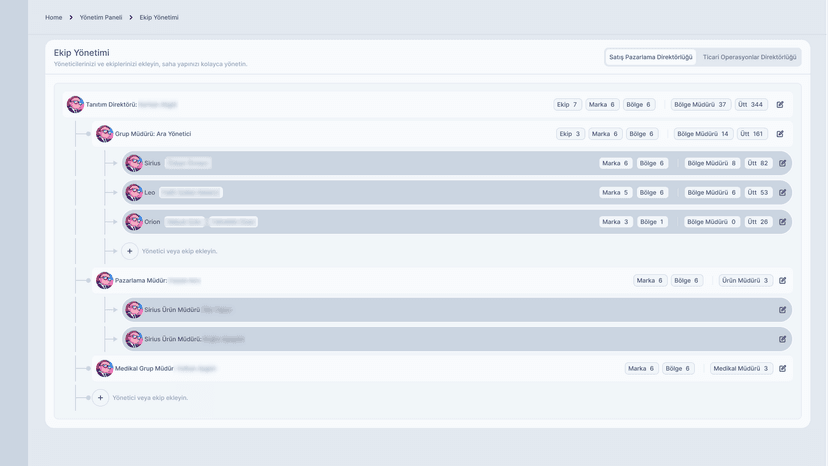Viewport: 828px width, 466px height.
Task: Click the Ürün Müdürü 3 badge
Action: point(746,281)
